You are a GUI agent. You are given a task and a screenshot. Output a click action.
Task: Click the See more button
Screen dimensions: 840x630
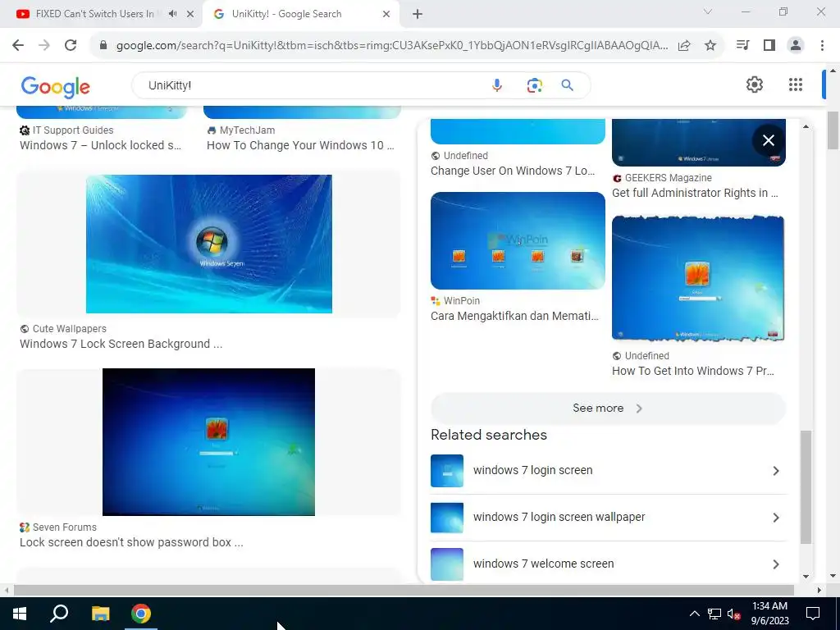(608, 409)
